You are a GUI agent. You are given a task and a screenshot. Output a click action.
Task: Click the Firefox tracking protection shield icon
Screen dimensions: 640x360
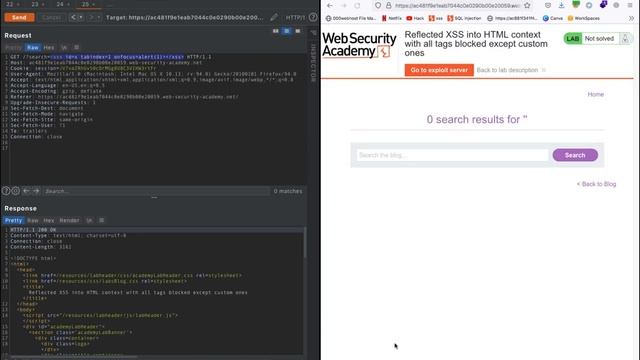click(x=378, y=5)
